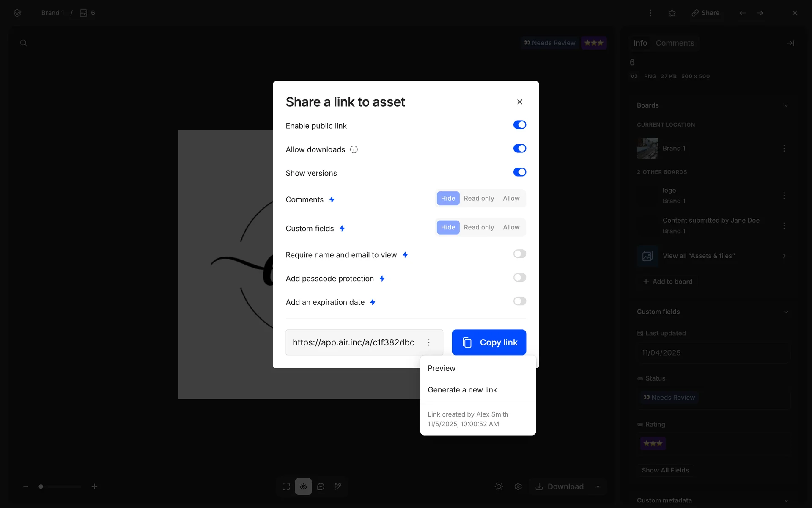The image size is (812, 508).
Task: Click the star favorite icon in top bar
Action: [672, 13]
